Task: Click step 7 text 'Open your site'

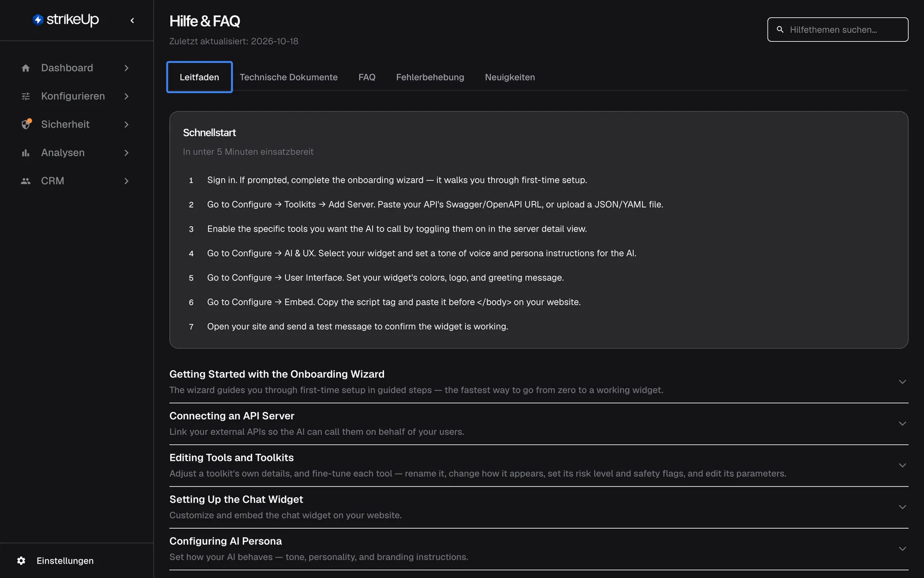Action: point(357,326)
